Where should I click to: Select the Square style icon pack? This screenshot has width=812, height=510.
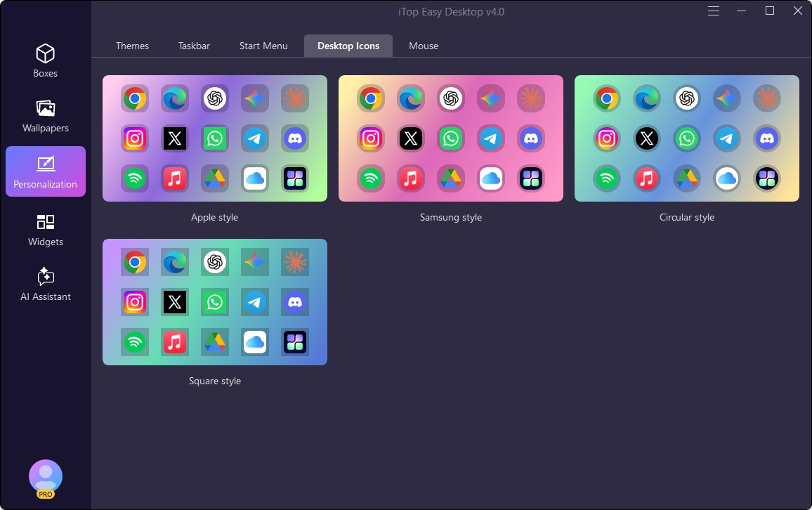pyautogui.click(x=214, y=302)
